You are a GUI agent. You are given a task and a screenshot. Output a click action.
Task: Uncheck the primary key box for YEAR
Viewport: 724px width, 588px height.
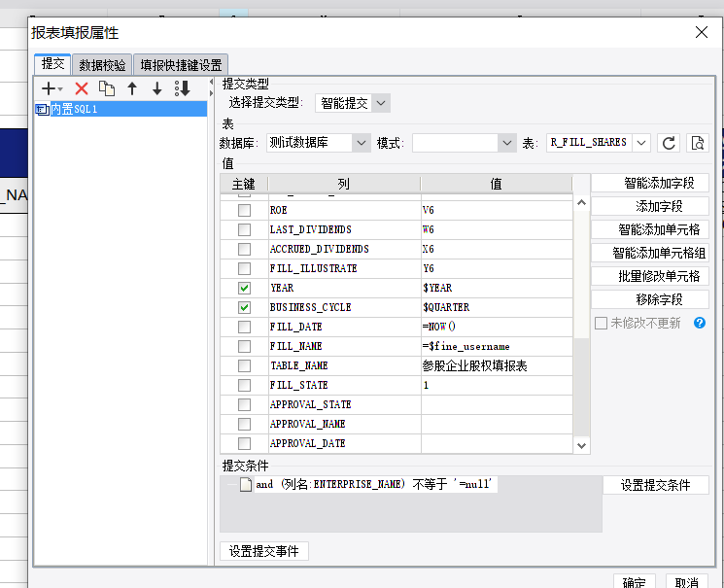click(244, 289)
